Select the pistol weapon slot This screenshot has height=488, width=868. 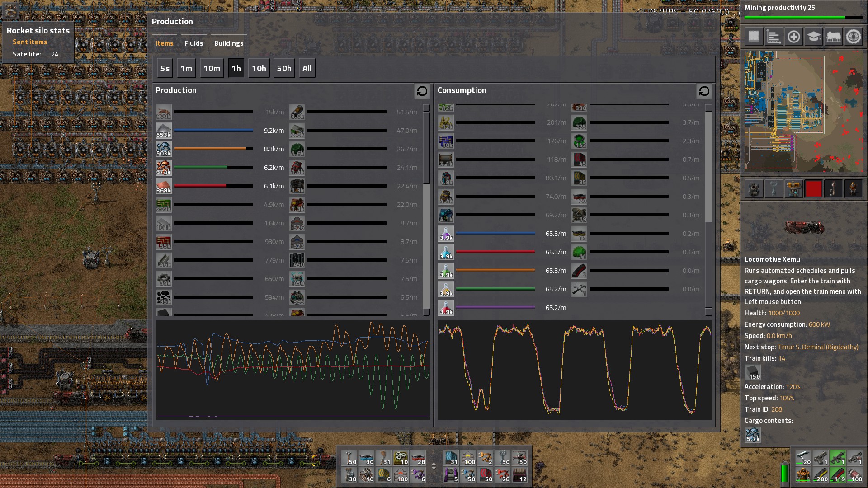tap(820, 458)
